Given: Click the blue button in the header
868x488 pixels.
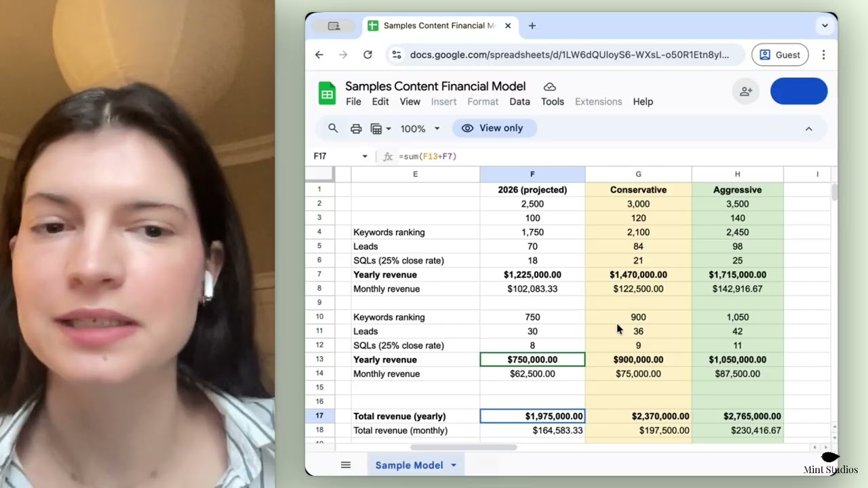Looking at the screenshot, I should point(799,91).
